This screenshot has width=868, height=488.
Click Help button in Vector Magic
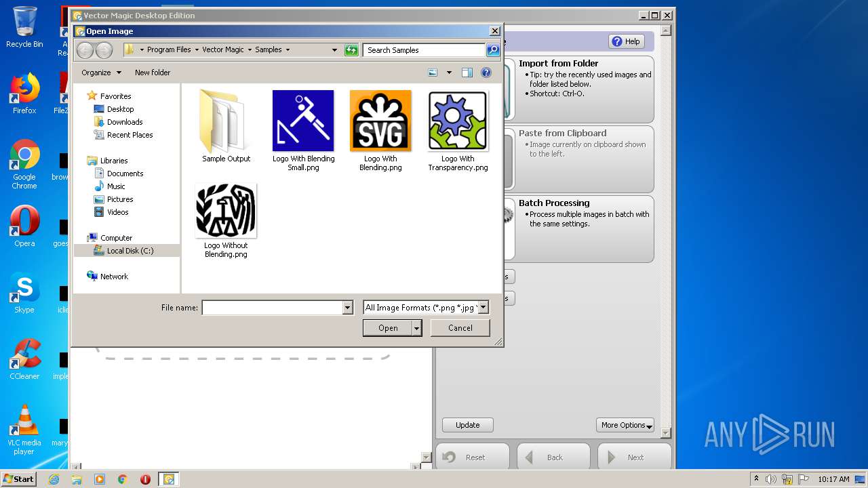pos(626,41)
